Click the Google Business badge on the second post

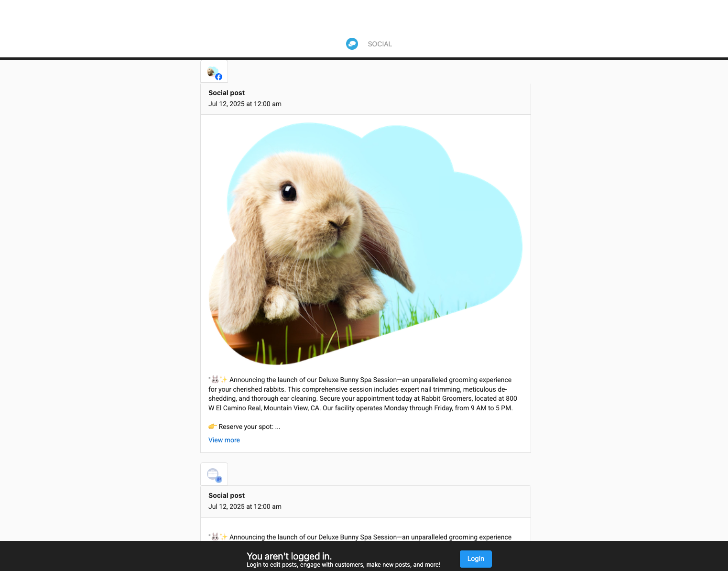click(219, 479)
